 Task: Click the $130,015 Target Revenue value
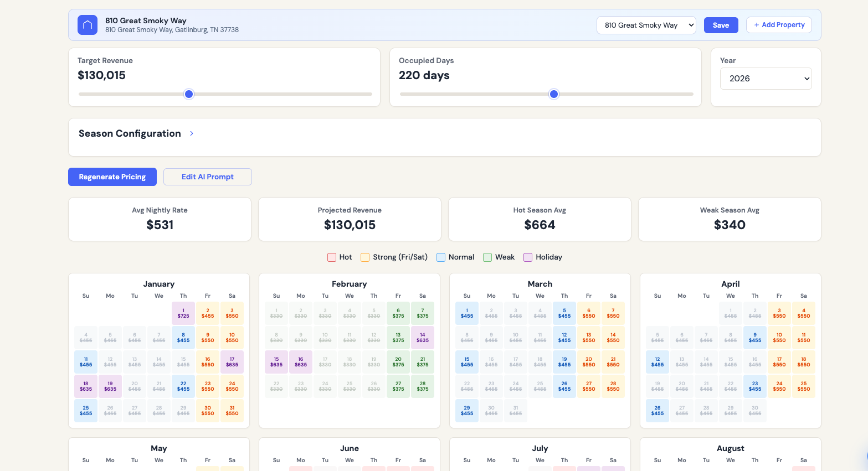point(102,75)
